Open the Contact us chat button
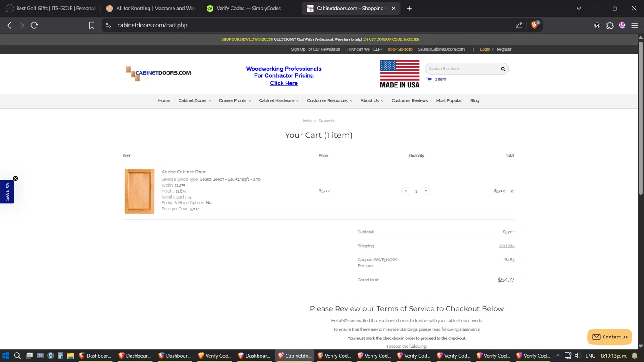644x362 pixels. tap(610, 337)
